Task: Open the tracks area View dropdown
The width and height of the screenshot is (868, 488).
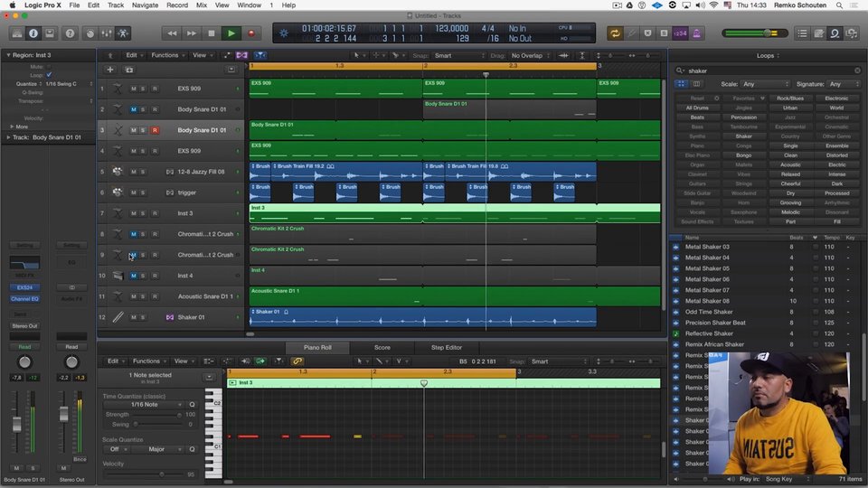Action: pyautogui.click(x=202, y=55)
